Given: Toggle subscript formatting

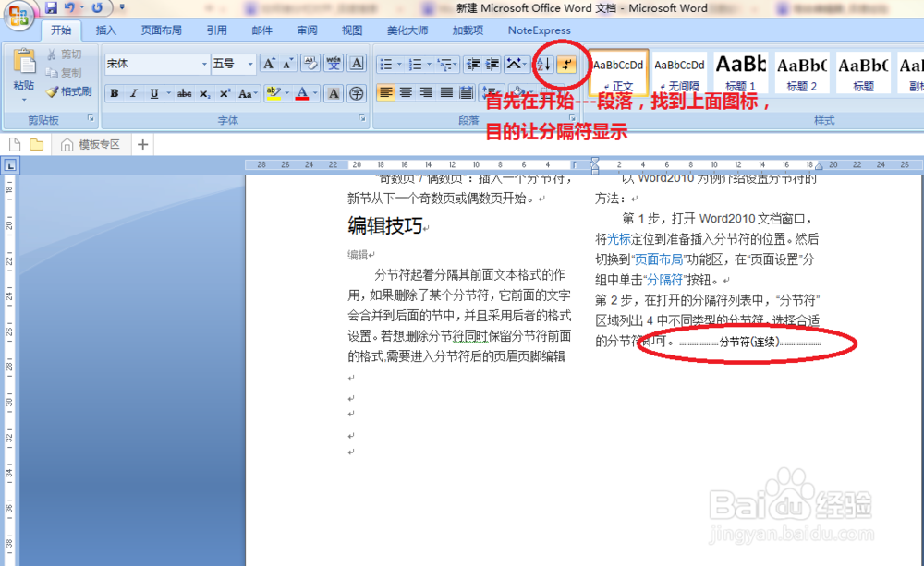Looking at the screenshot, I should pos(204,93).
